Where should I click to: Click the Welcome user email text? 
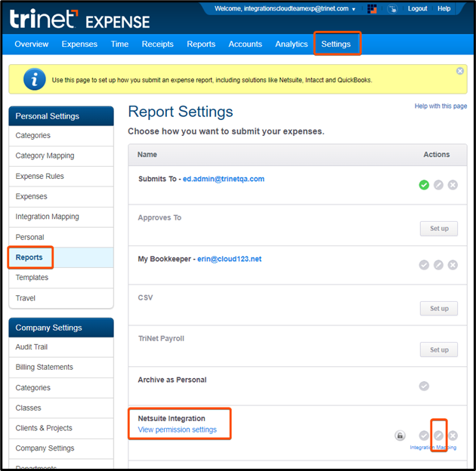pyautogui.click(x=281, y=9)
